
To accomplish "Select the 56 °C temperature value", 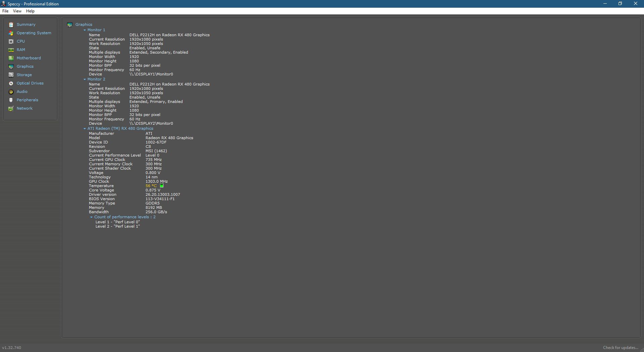I will [151, 186].
